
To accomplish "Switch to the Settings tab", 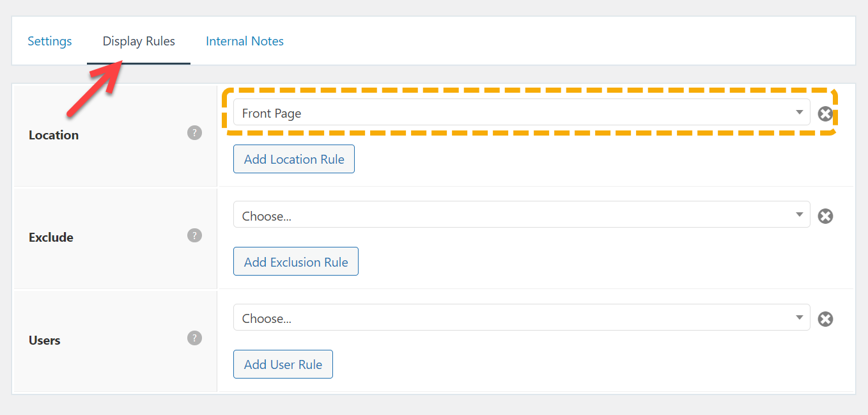I will coord(50,41).
